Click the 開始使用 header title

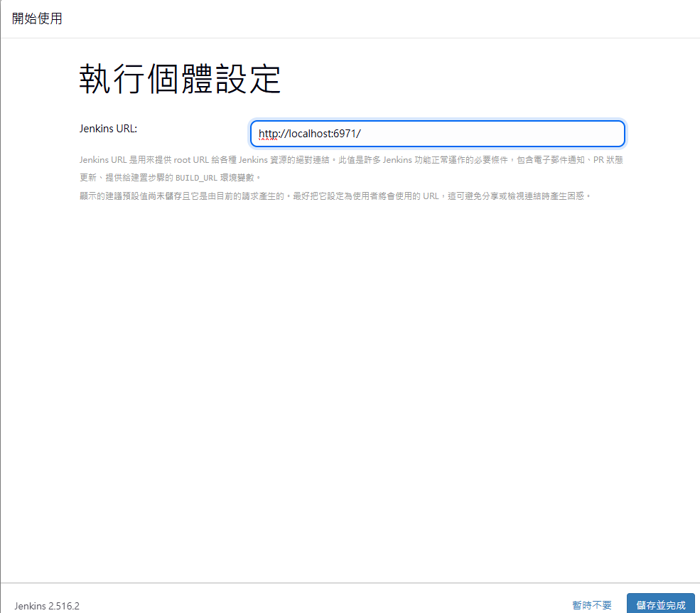pyautogui.click(x=37, y=18)
